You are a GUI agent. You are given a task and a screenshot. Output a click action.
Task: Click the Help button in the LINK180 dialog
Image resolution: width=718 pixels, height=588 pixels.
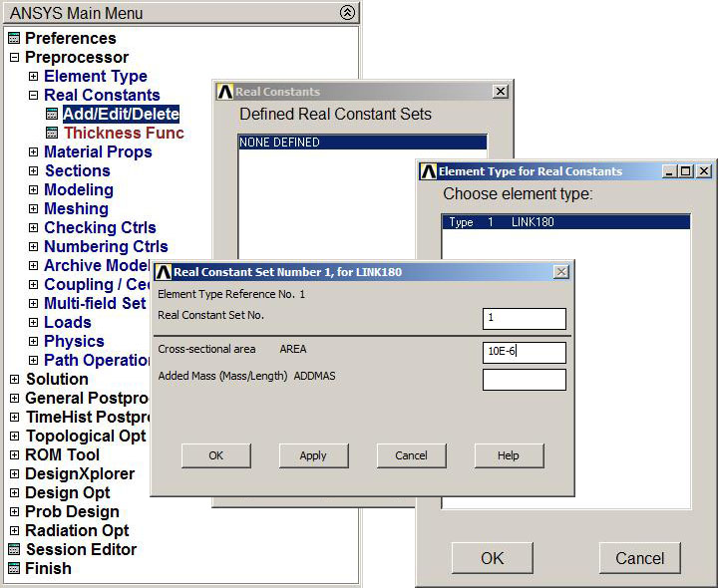509,455
